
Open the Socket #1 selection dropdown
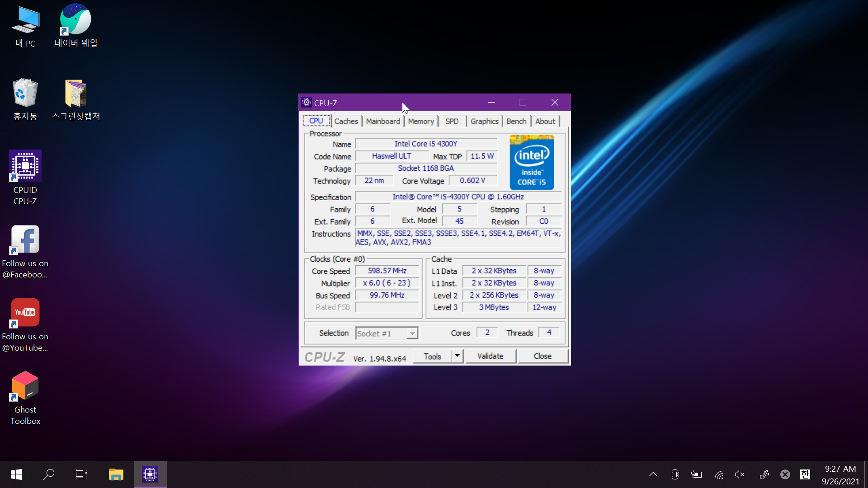coord(387,333)
